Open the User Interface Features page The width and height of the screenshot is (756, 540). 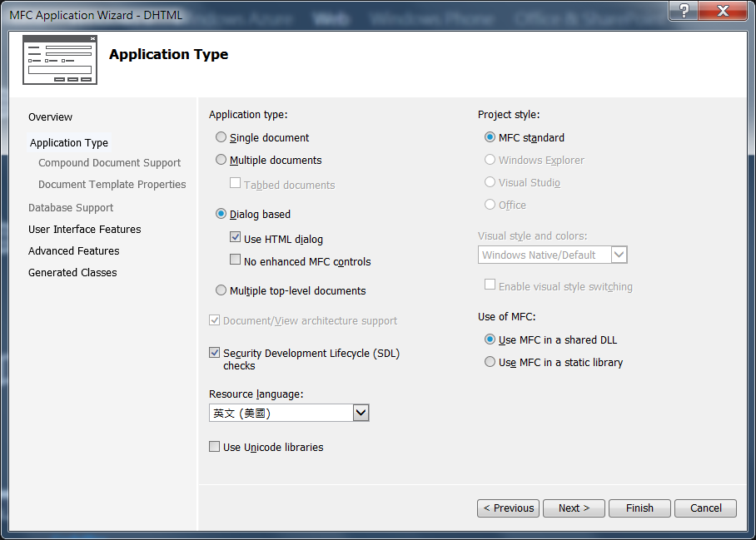(84, 230)
